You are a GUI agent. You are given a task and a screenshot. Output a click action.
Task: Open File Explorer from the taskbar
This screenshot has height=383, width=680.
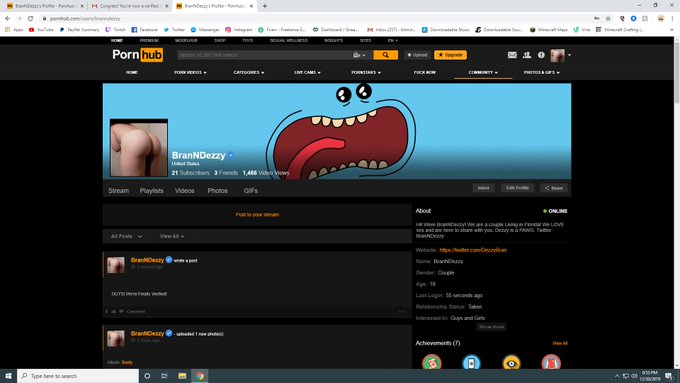coord(182,376)
